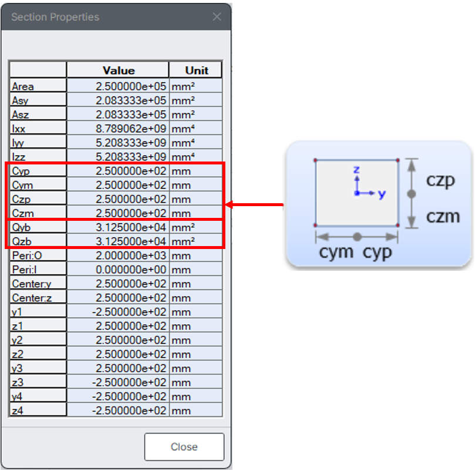476x471 pixels.
Task: Click the Cyp row label
Action: pos(38,171)
